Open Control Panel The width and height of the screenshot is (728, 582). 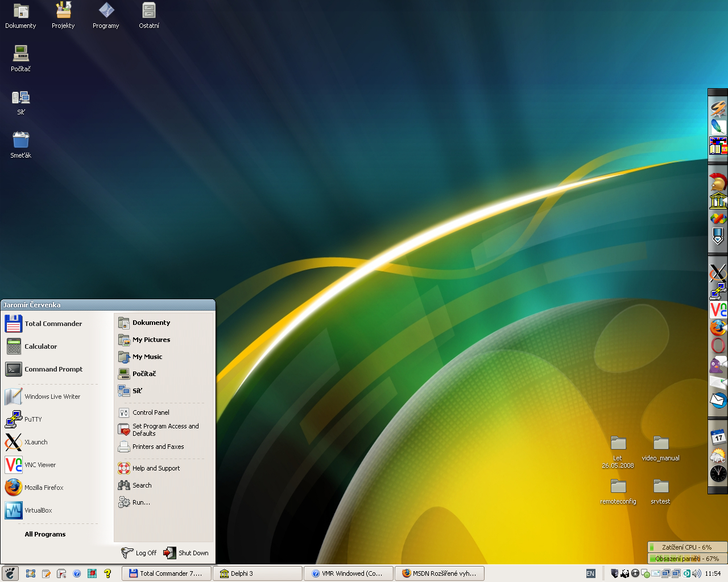163,412
